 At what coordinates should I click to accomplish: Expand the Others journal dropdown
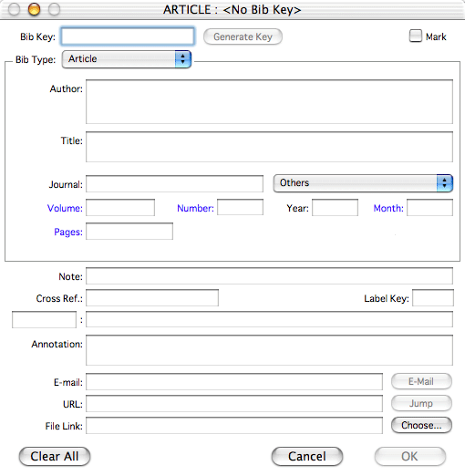click(x=363, y=183)
